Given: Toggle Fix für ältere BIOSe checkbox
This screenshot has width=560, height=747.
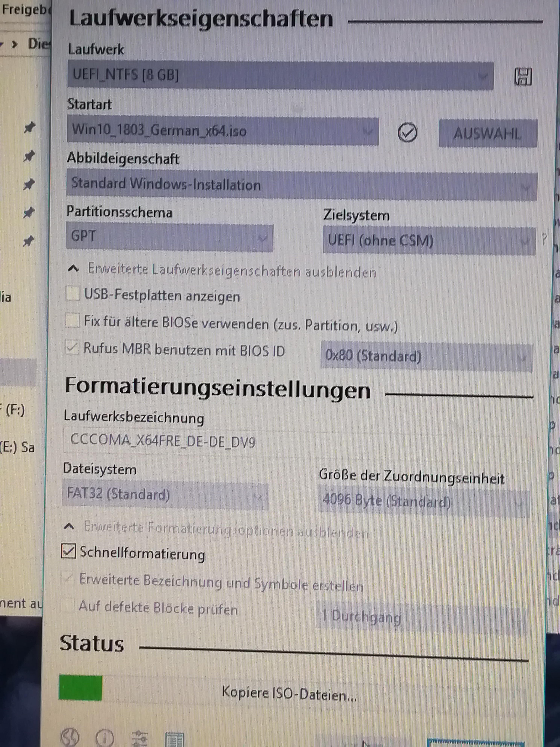Looking at the screenshot, I should [x=72, y=320].
